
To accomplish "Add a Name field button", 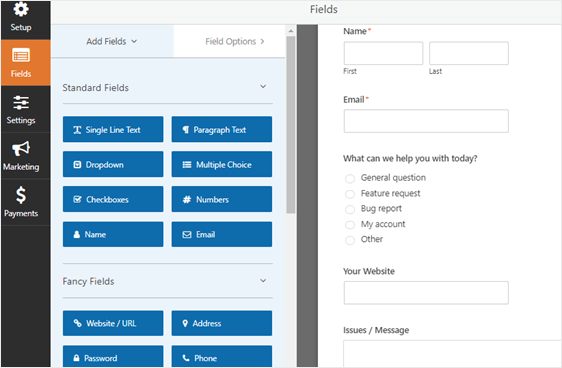I will (113, 234).
